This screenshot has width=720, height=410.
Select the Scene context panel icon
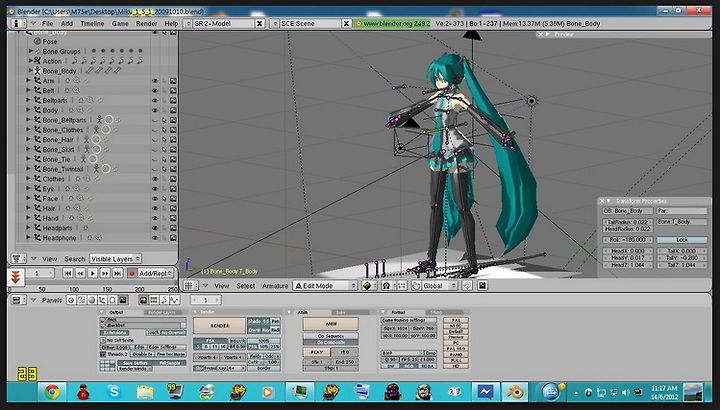coord(122,300)
